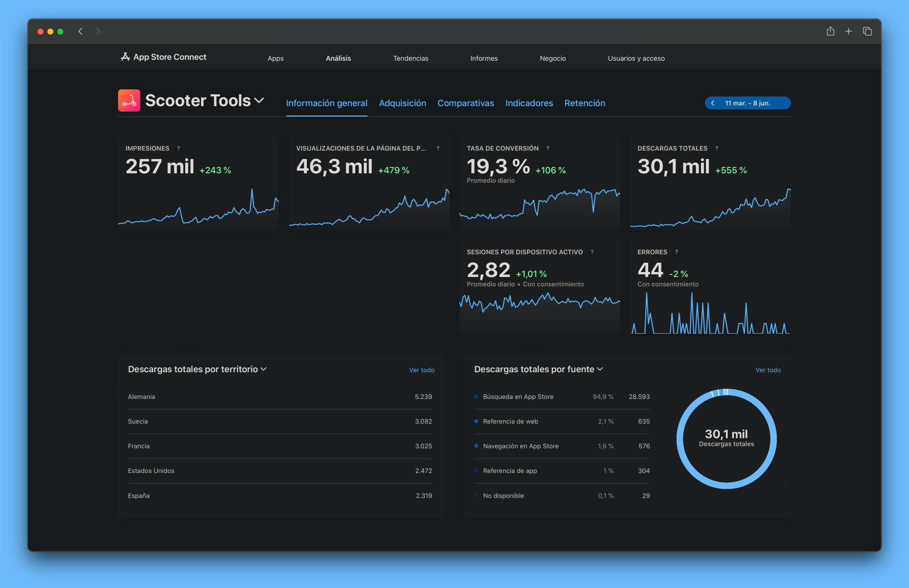The width and height of the screenshot is (909, 588).
Task: Open the 11 mar. - 8 jun. date selector
Action: click(747, 103)
